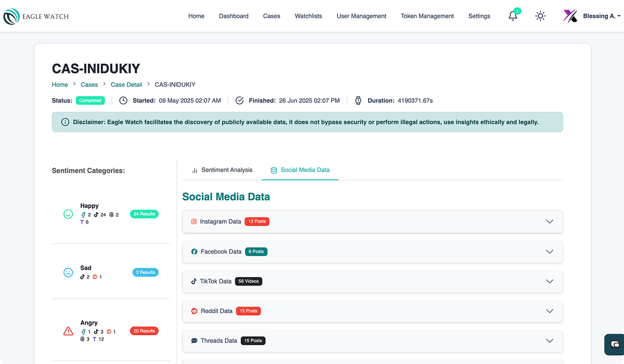Screen dimensions: 624x364
Task: Click the Reddit icon in data list
Action: tap(194, 311)
